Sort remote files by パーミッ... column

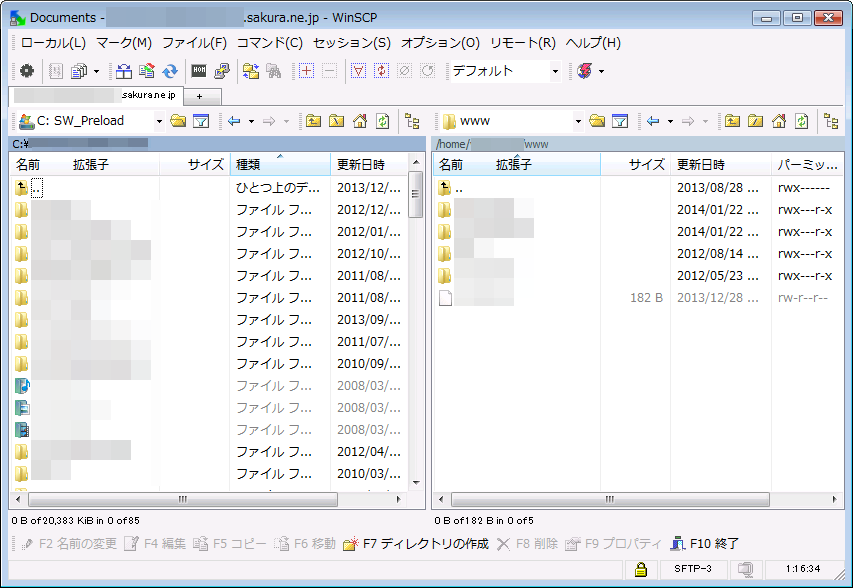[x=807, y=164]
